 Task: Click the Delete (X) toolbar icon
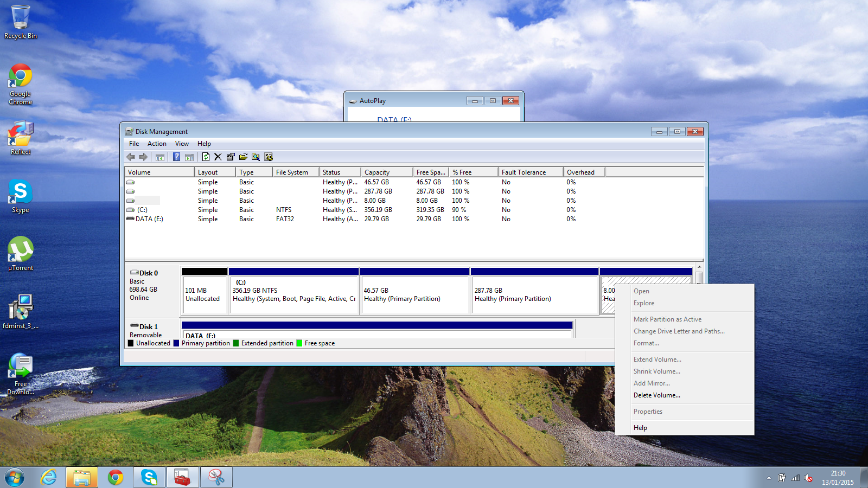point(218,157)
